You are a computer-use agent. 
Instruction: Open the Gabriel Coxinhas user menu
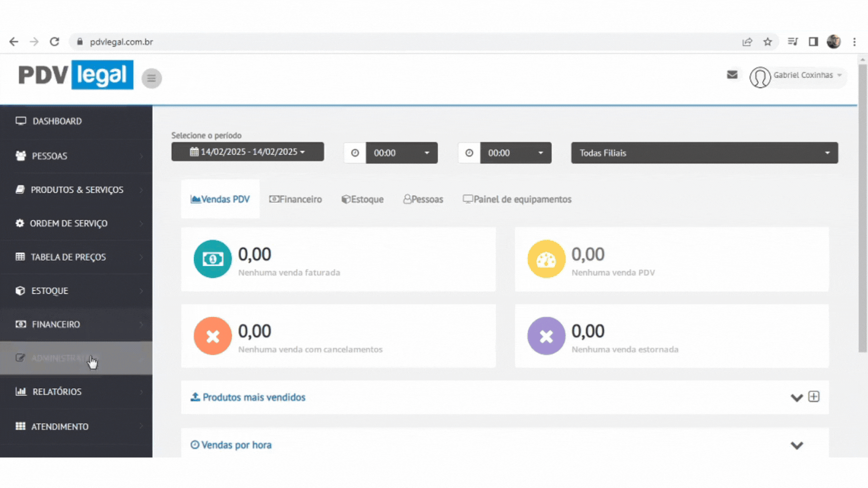(802, 75)
